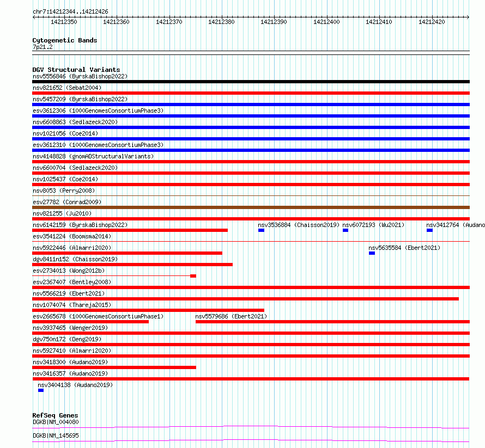
Task: Select the nsv1021056 (Coe2014) label
Action: 65,133
